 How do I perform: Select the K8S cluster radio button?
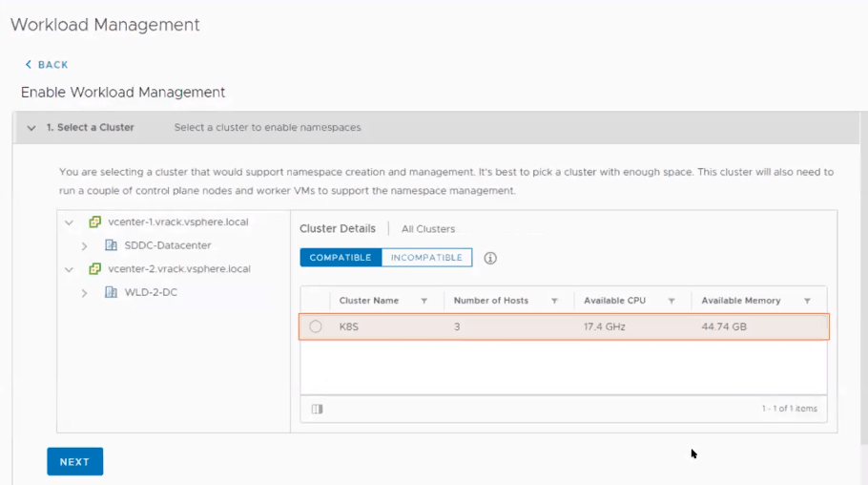pos(316,327)
